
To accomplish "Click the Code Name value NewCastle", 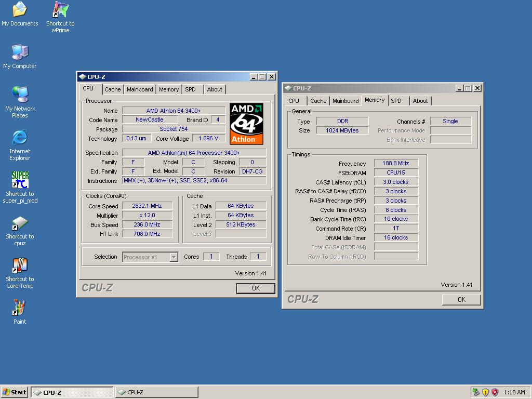I will click(150, 120).
